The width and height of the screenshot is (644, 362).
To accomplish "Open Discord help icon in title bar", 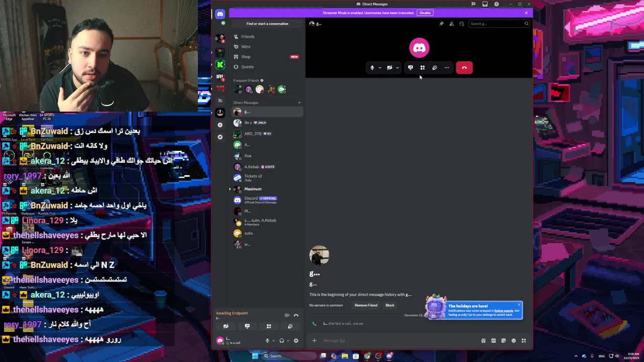I will point(497,4).
